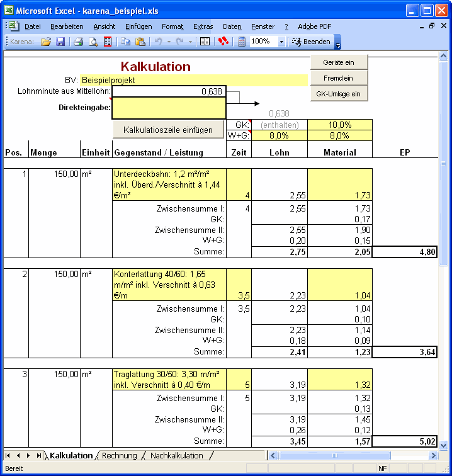Viewport: 452px width, 476px height.
Task: Expand the Redo history dropdown arrow
Action: tap(190, 42)
